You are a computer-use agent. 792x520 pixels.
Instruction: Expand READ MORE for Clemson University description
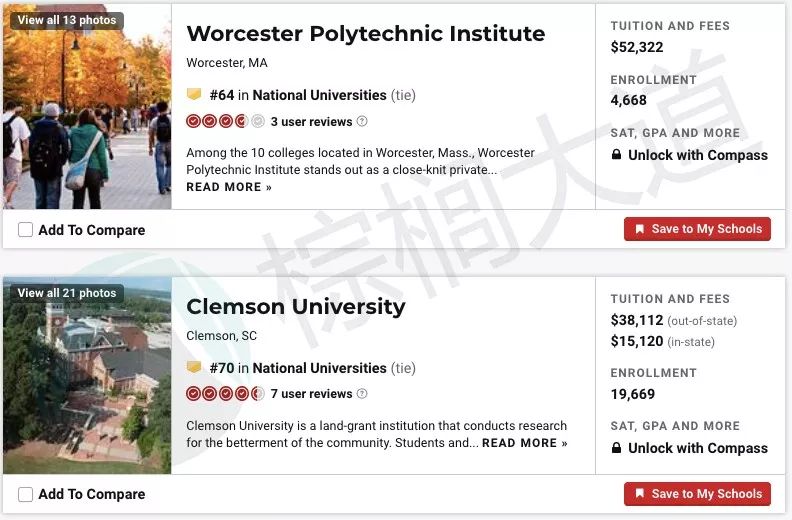524,443
